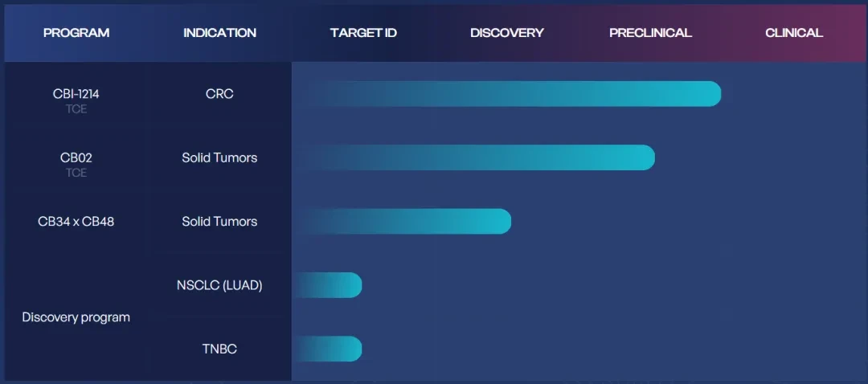Click the CRC indication cell

219,94
